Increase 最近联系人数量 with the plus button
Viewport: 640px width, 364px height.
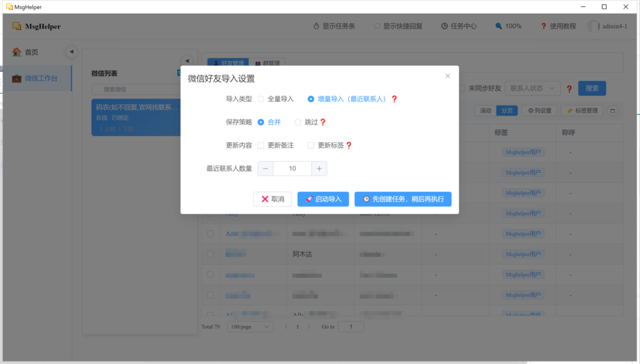319,169
